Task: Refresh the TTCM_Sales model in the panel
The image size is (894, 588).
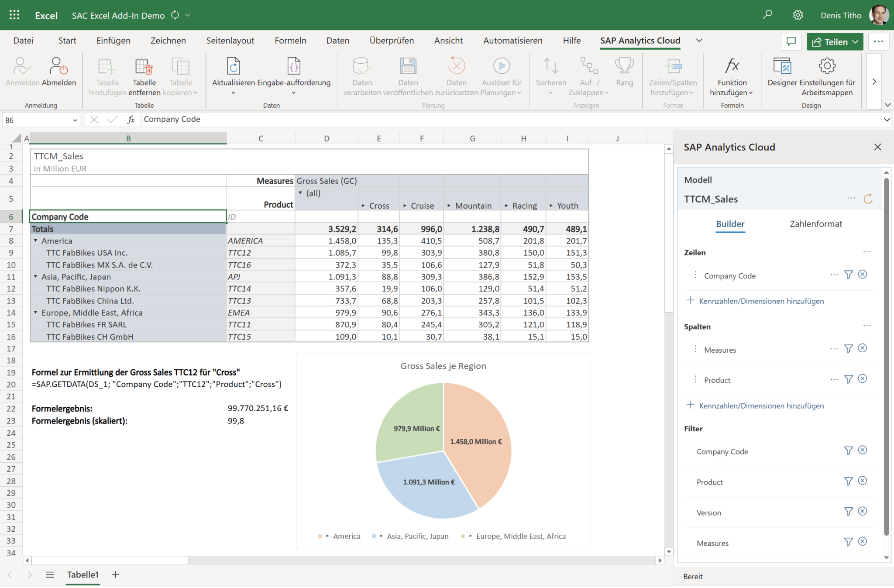Action: point(868,199)
